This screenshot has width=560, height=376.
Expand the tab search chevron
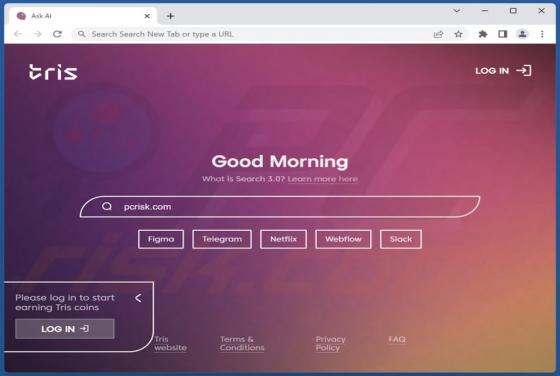click(456, 11)
